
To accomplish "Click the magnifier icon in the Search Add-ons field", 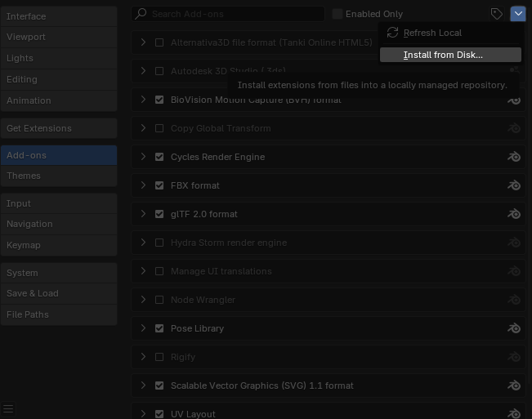I will pyautogui.click(x=141, y=14).
